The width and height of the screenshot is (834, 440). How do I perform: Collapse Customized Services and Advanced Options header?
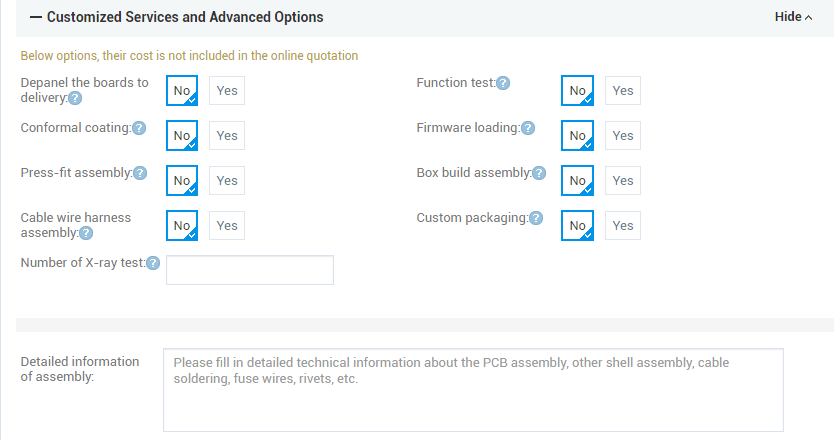coord(177,18)
